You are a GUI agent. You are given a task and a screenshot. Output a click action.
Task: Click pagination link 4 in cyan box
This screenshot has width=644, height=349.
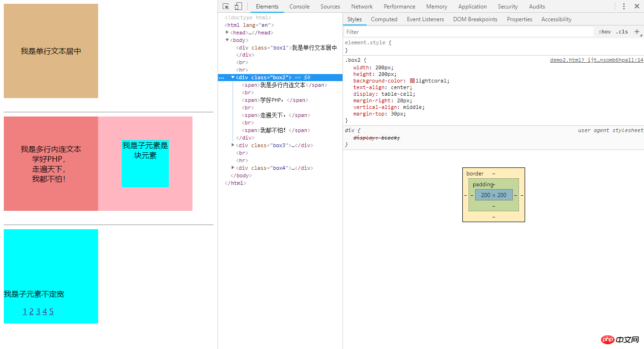(45, 311)
